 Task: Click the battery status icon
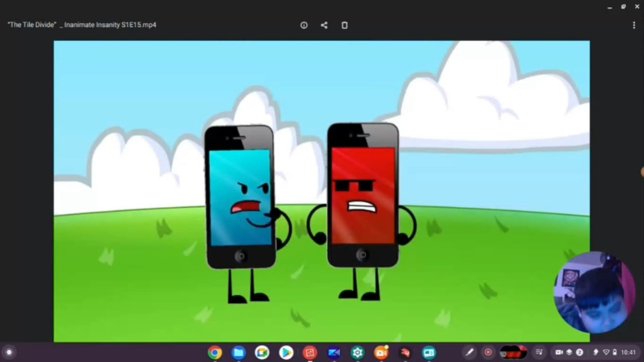pos(615,352)
